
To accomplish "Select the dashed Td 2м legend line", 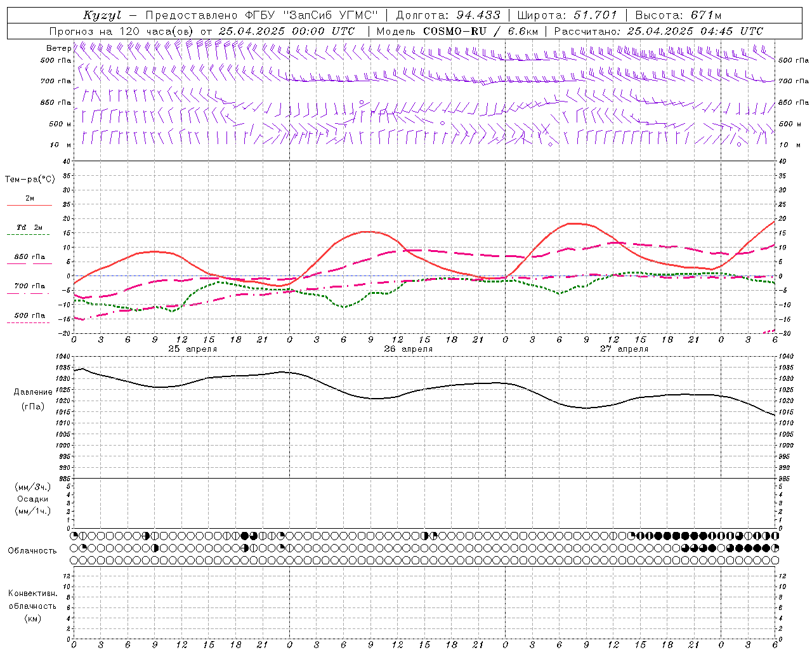I will (x=28, y=234).
